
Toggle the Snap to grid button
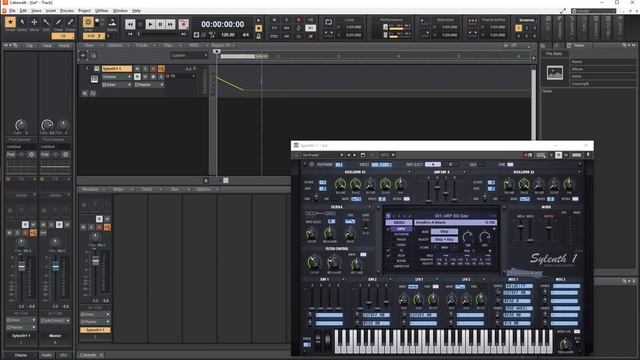pos(88,22)
